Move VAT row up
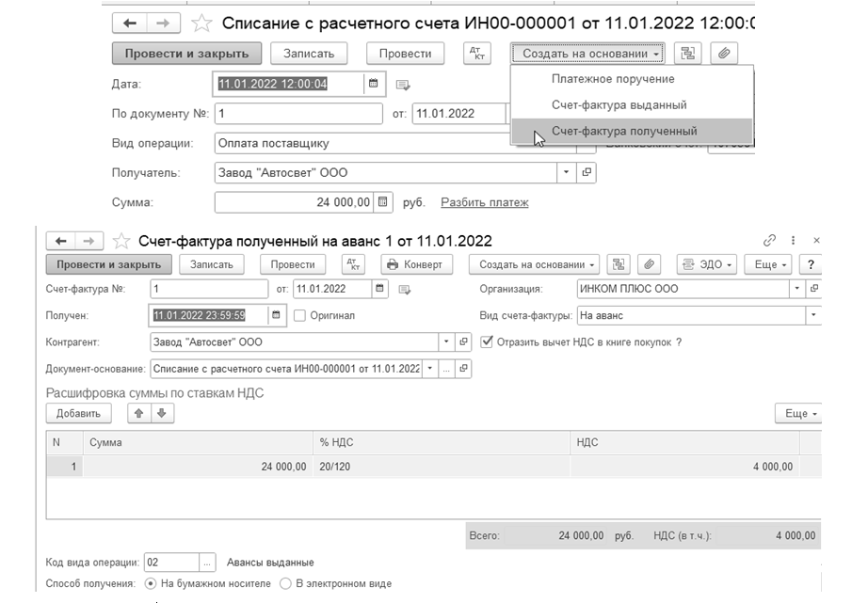The height and width of the screenshot is (603, 868). click(139, 413)
